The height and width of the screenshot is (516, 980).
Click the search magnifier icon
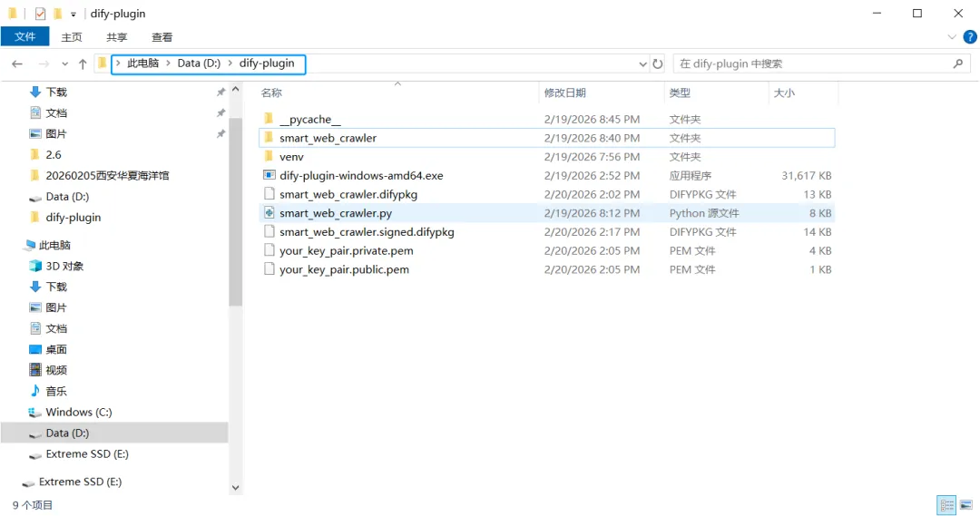957,63
